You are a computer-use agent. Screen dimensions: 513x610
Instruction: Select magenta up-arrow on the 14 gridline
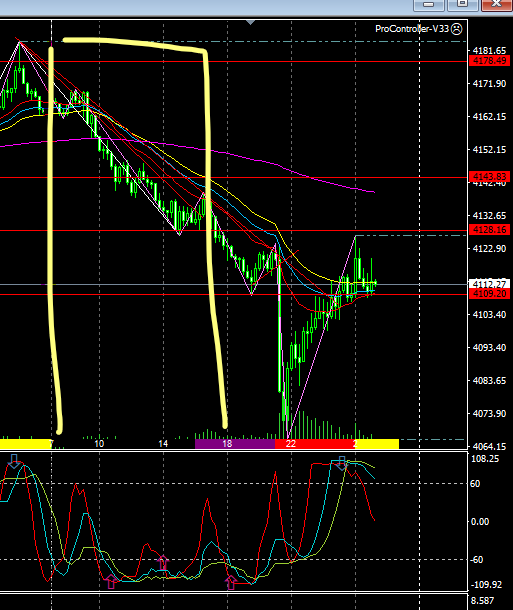(163, 563)
